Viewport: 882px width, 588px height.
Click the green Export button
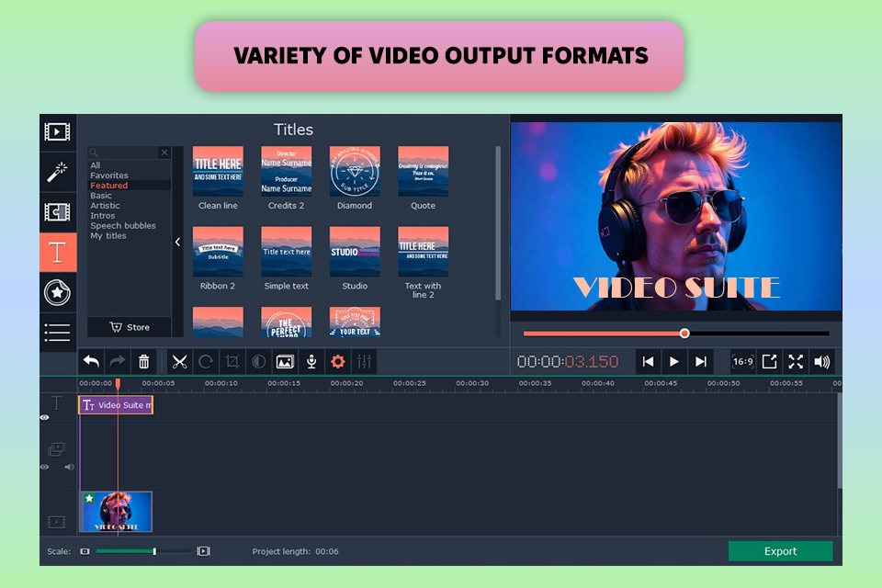(x=780, y=551)
